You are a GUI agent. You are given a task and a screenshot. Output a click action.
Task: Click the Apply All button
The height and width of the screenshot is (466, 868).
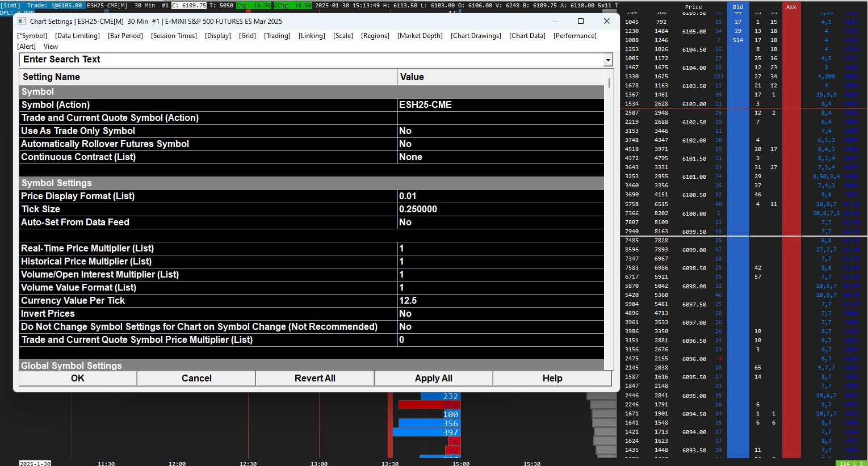(434, 379)
